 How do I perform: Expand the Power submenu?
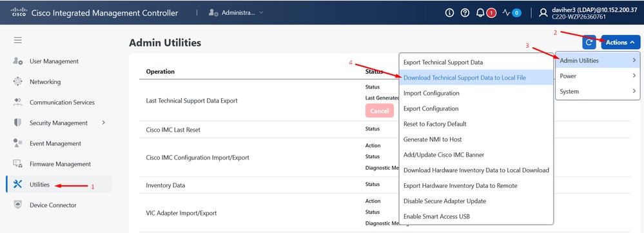tap(598, 76)
